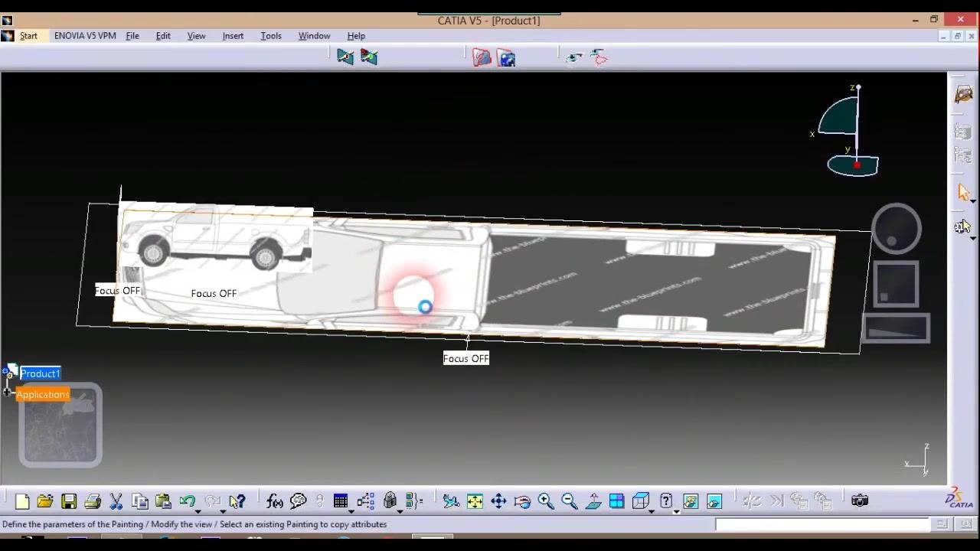Save the product with the floppy icon

point(69,501)
